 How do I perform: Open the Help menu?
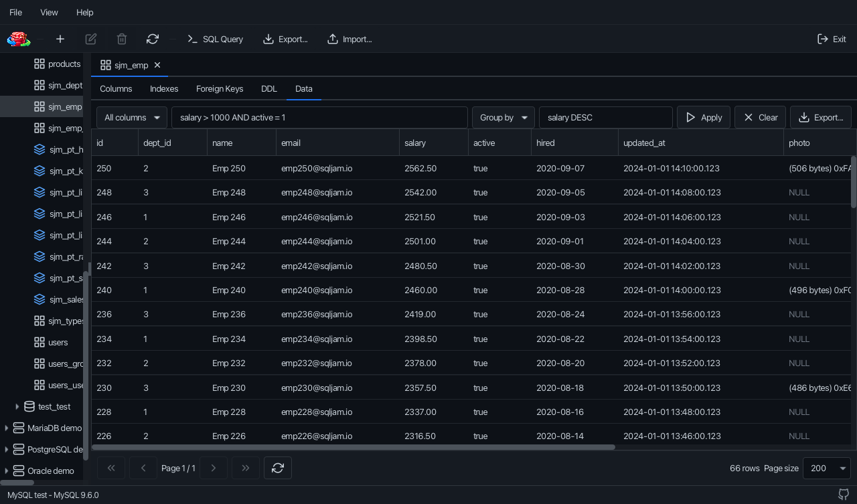(x=85, y=12)
